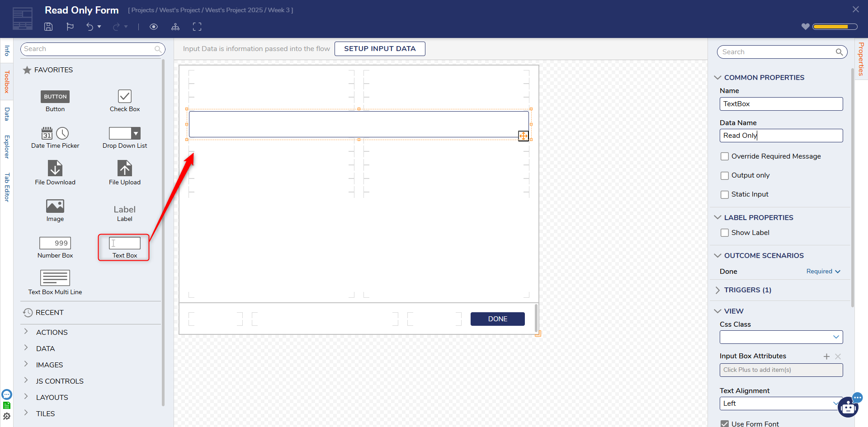The height and width of the screenshot is (427, 868).
Task: Expand the TRIGGERS (1) section
Action: [747, 290]
